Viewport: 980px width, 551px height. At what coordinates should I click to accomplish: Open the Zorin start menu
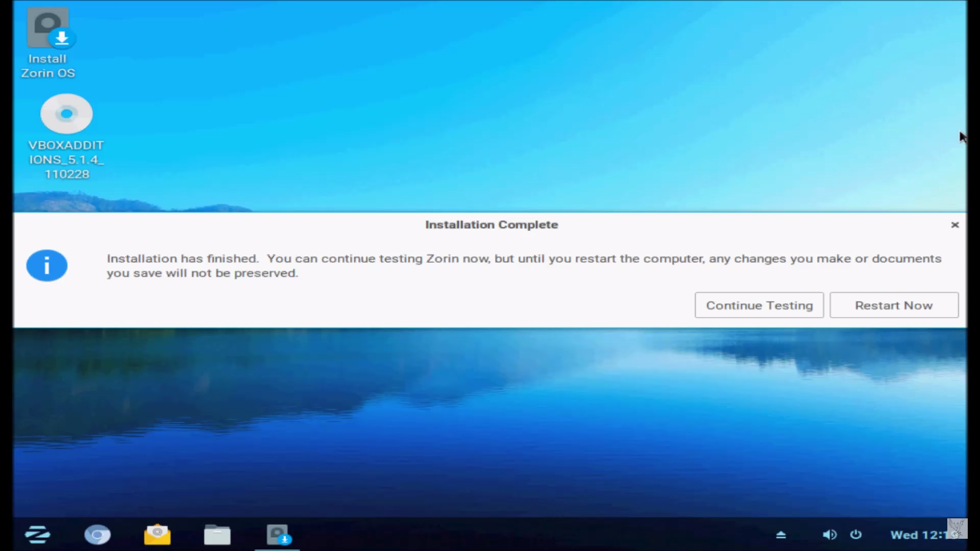click(x=37, y=535)
